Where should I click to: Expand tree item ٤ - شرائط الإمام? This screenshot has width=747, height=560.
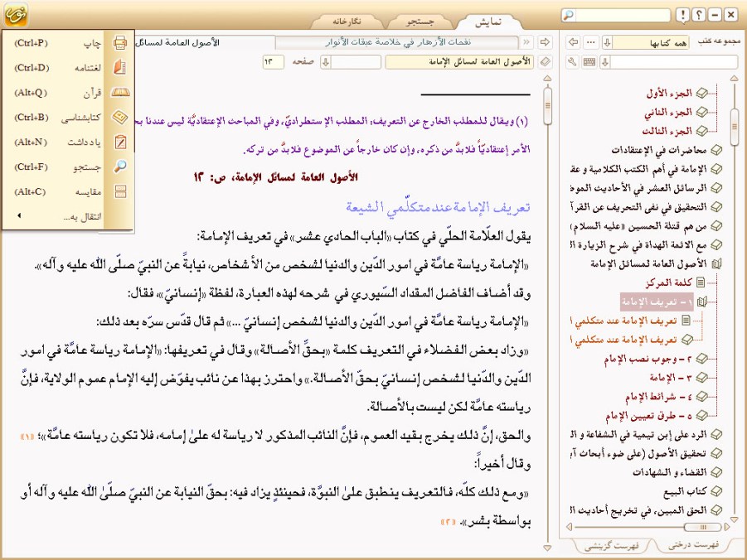tap(701, 397)
